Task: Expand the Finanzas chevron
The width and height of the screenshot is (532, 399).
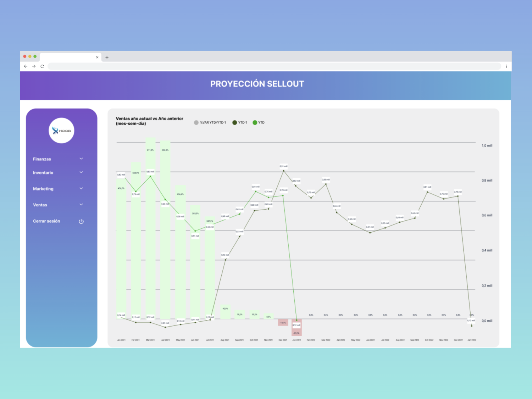Action: 81,159
